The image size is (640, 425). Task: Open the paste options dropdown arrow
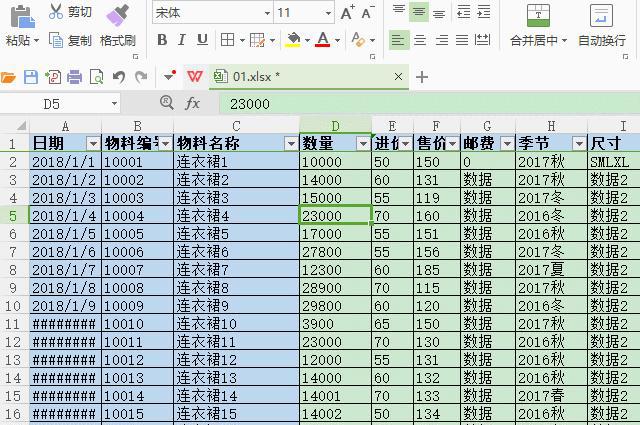coord(36,41)
